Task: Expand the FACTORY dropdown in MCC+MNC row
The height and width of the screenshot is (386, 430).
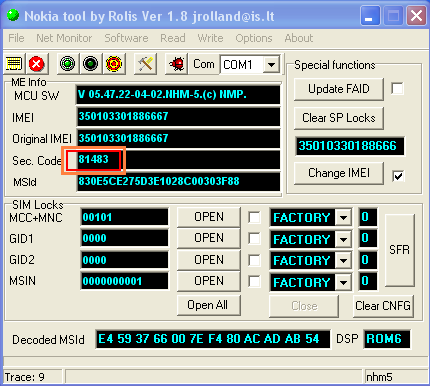Action: [x=343, y=218]
